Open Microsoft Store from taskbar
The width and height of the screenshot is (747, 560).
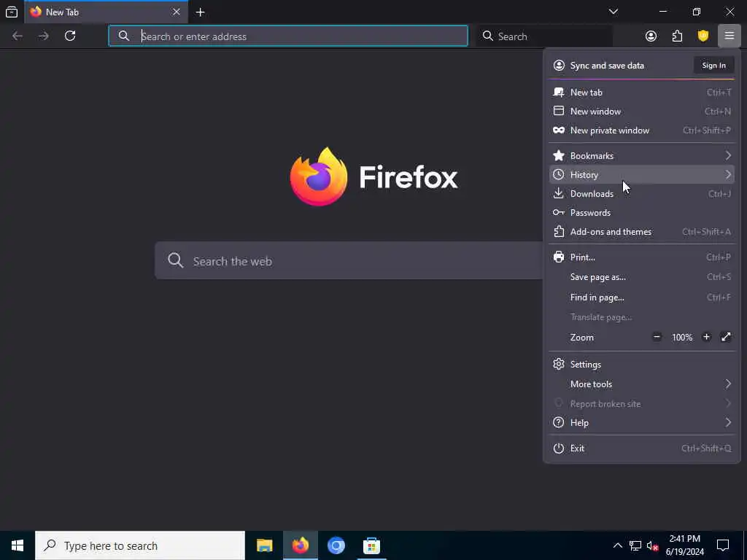(371, 545)
